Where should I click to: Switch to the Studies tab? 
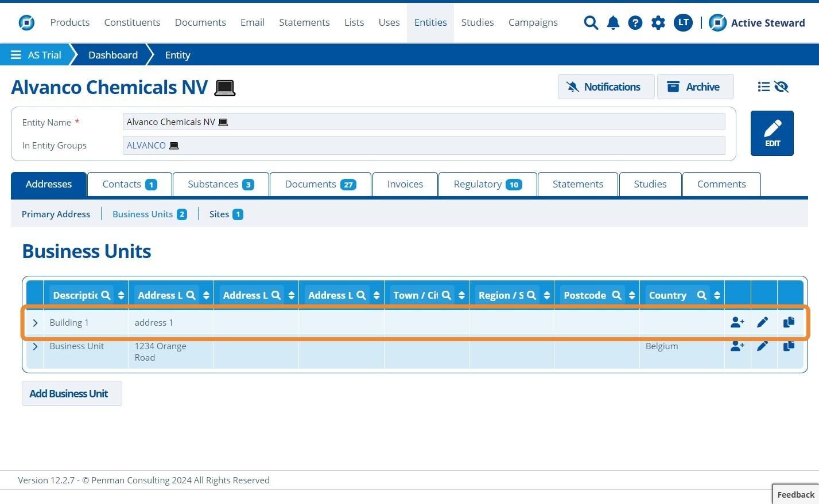(650, 184)
